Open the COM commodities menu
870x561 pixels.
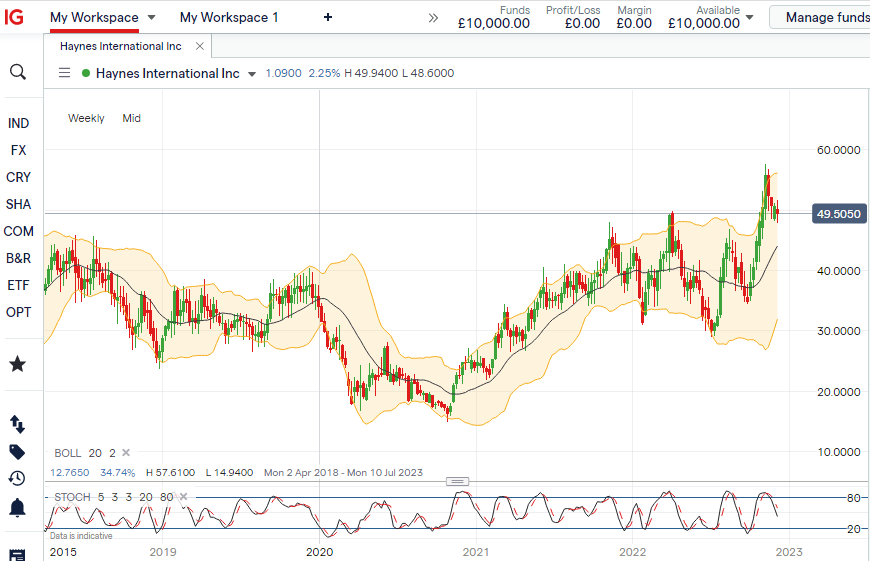(x=18, y=231)
